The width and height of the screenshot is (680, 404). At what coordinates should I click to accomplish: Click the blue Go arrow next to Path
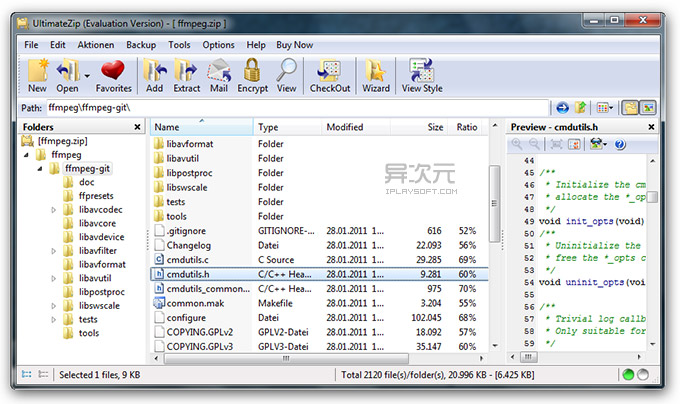point(562,108)
